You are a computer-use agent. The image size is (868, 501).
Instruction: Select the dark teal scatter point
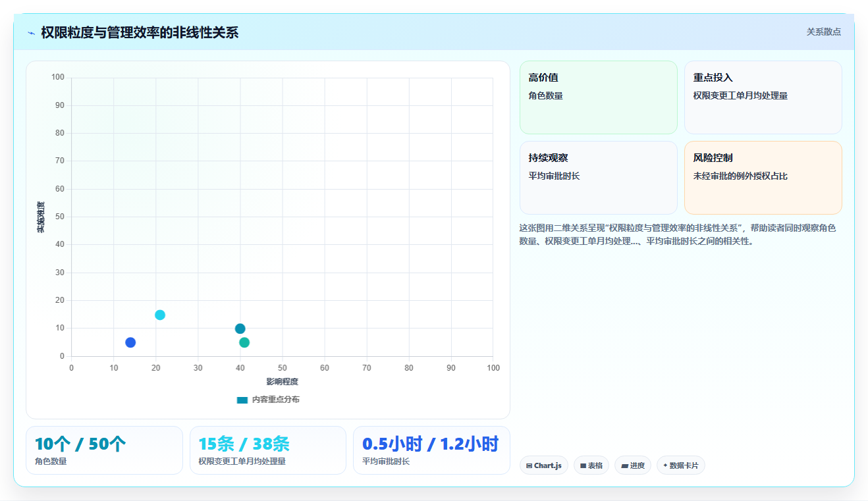(240, 329)
